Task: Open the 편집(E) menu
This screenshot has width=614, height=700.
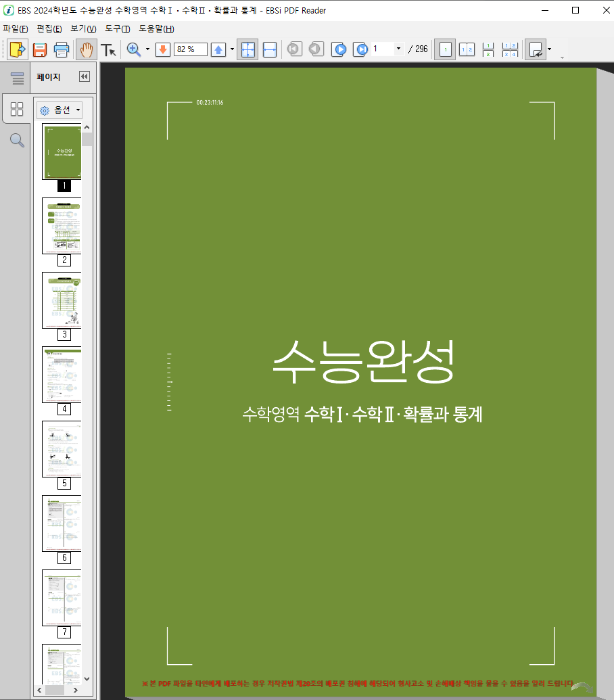Action: pyautogui.click(x=49, y=29)
